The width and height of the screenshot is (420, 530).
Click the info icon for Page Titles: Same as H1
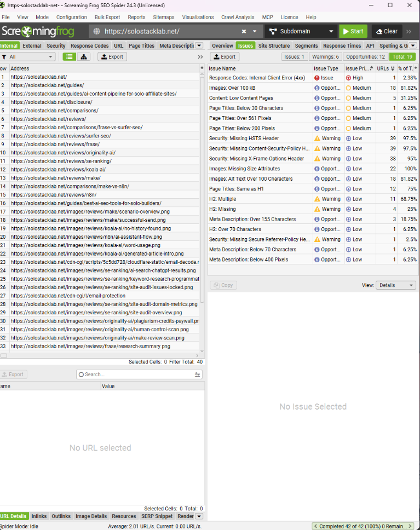point(317,189)
